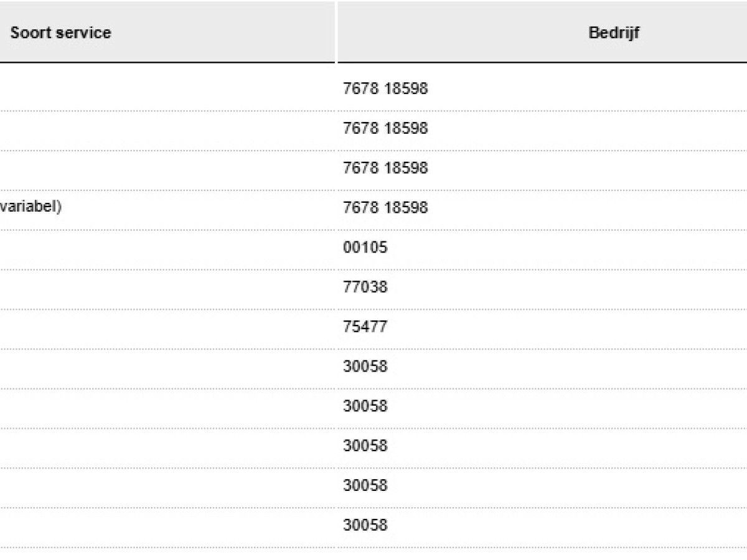747x560 pixels.
Task: Click the Bedrijf column header
Action: click(613, 33)
